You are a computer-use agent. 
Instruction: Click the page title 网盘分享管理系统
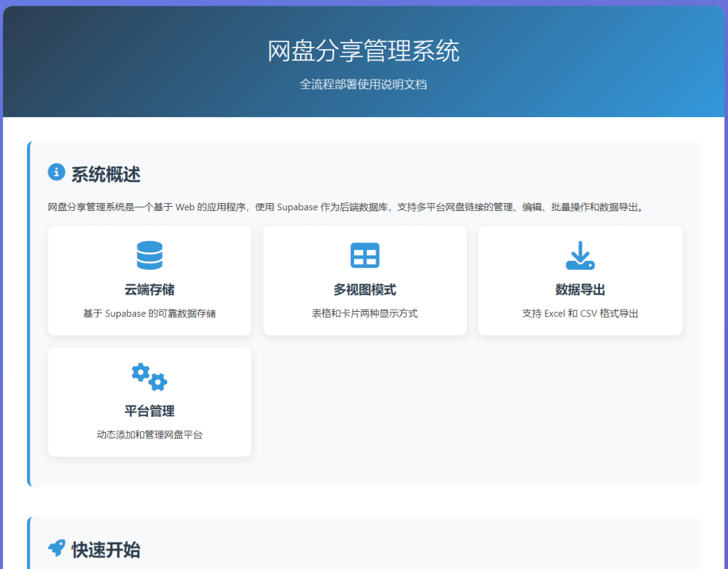click(x=364, y=51)
